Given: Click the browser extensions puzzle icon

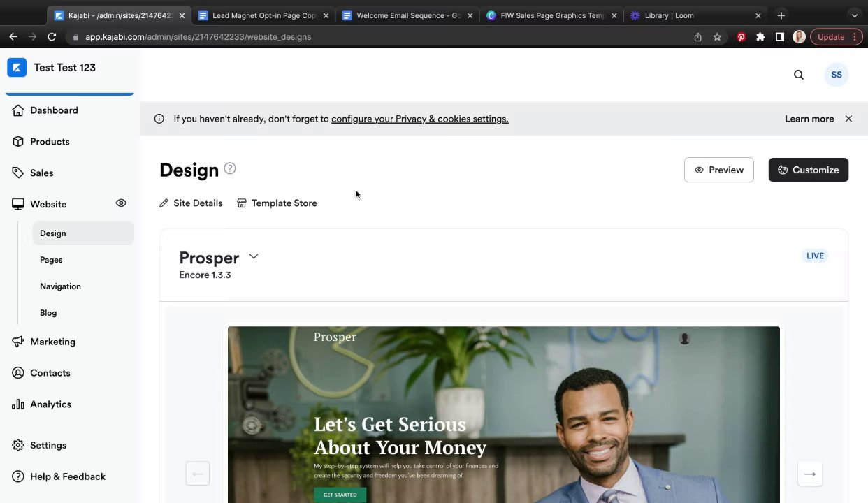Looking at the screenshot, I should coord(760,37).
